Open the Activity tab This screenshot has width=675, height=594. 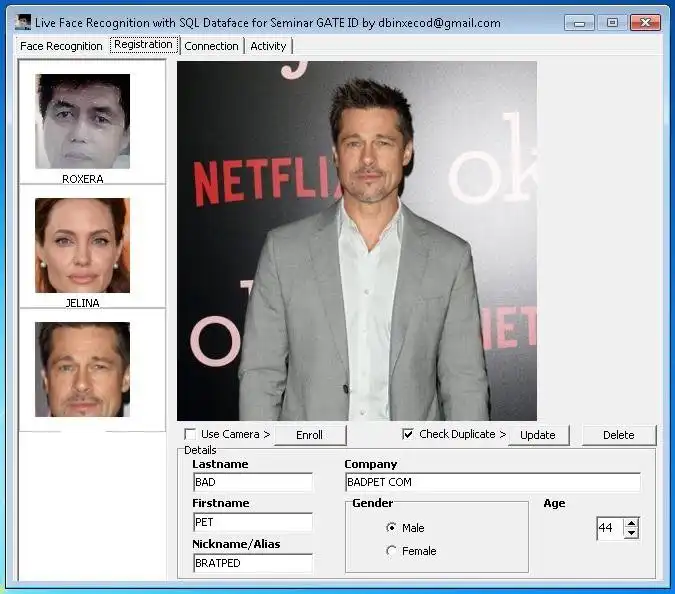[x=268, y=46]
